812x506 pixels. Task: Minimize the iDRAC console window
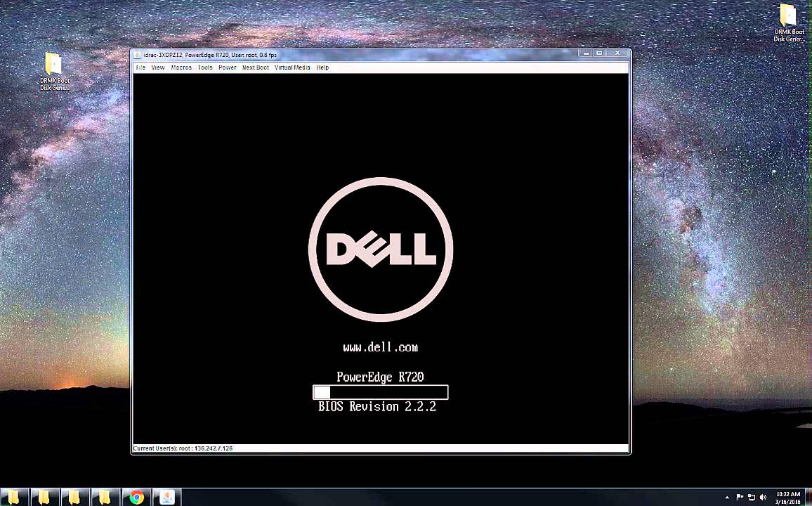tap(587, 53)
